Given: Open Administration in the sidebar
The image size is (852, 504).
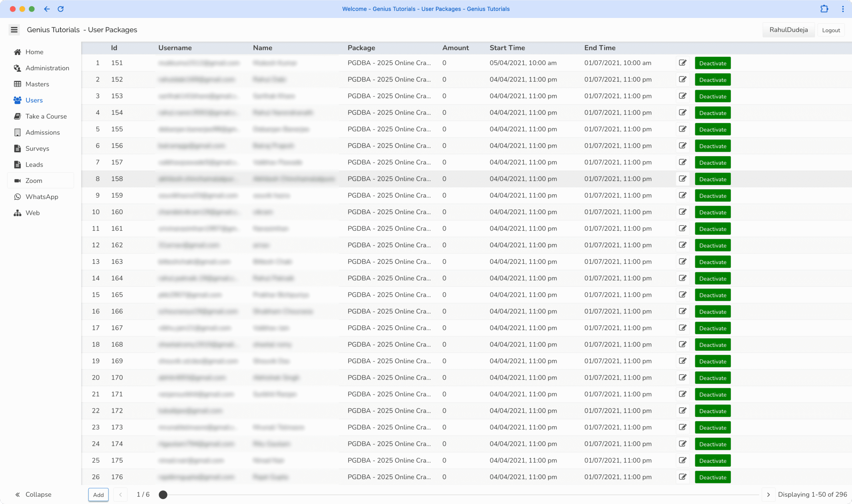Looking at the screenshot, I should [47, 68].
